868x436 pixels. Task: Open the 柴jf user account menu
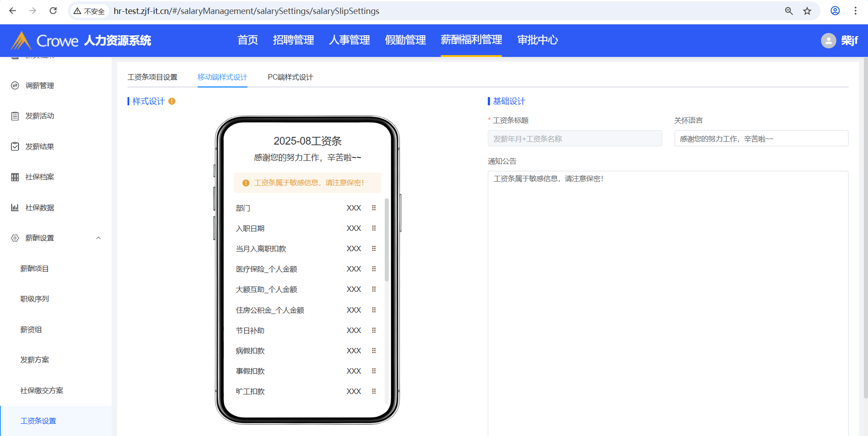[x=849, y=41]
